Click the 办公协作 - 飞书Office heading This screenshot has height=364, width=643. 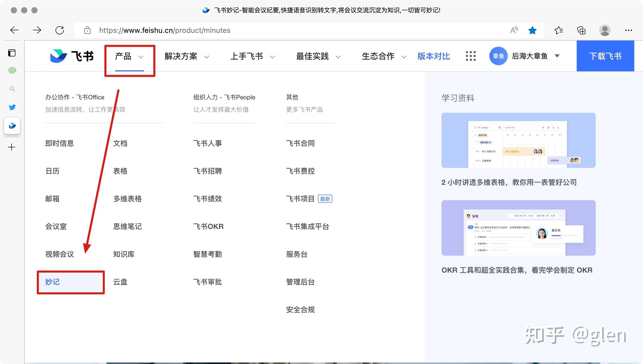point(75,97)
